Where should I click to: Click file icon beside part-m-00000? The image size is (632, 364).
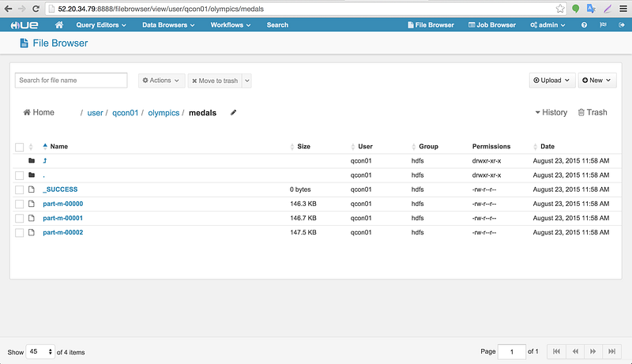[32, 204]
